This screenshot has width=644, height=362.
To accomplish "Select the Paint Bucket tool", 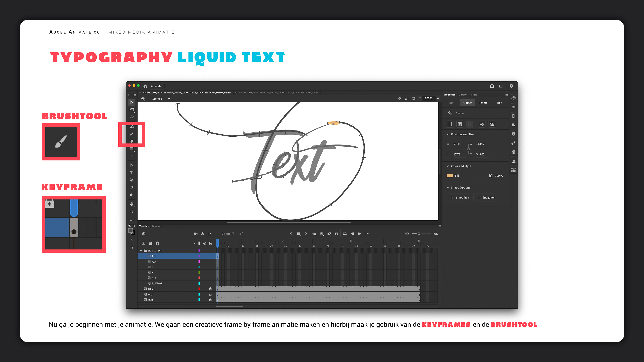I will 132,180.
